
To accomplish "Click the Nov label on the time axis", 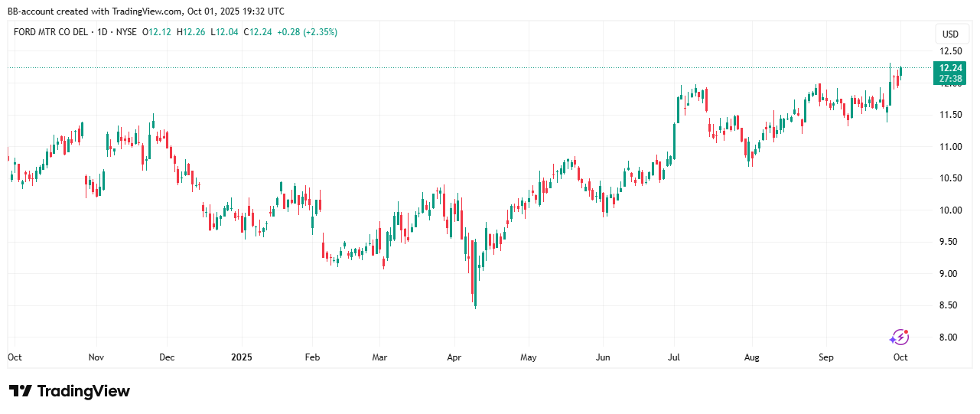I will pyautogui.click(x=96, y=357).
